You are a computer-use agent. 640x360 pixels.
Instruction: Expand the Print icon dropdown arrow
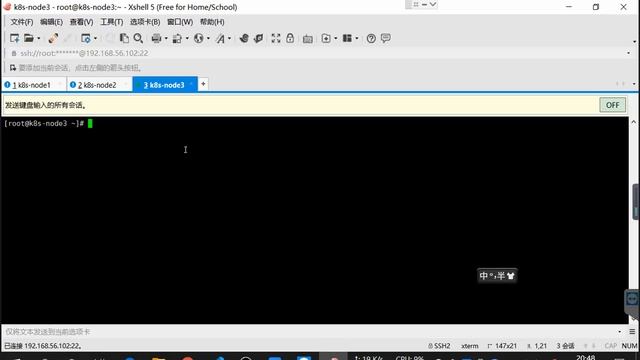pyautogui.click(x=166, y=38)
